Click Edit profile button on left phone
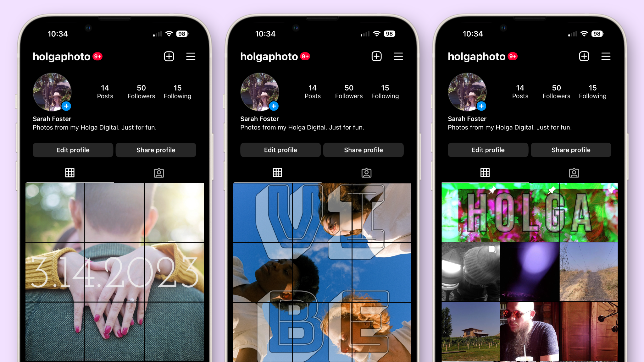644x362 pixels. point(72,150)
